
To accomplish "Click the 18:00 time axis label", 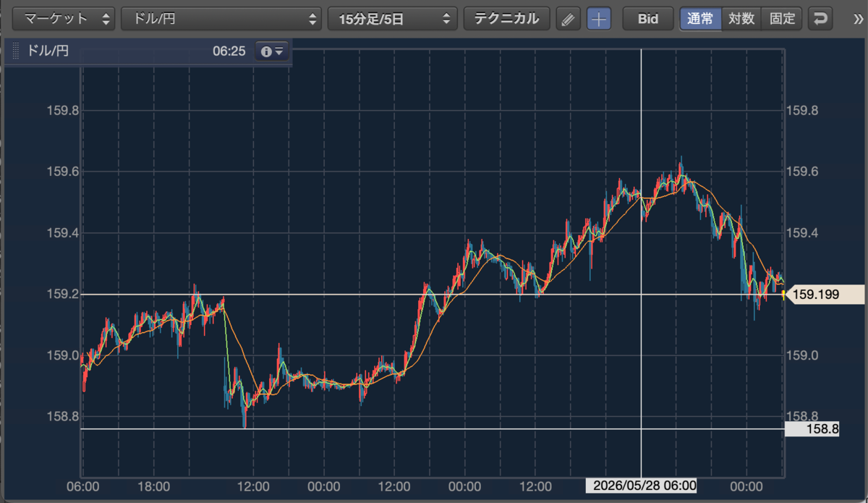I will pyautogui.click(x=153, y=486).
